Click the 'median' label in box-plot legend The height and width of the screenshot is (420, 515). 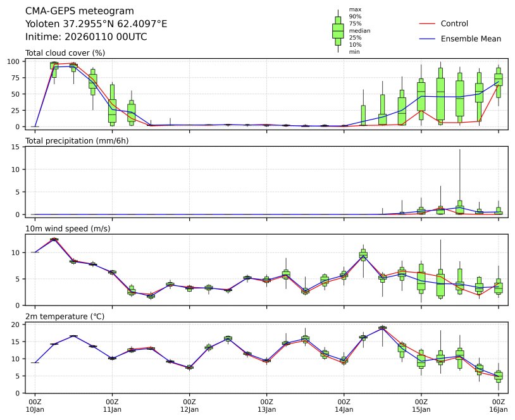(x=359, y=30)
